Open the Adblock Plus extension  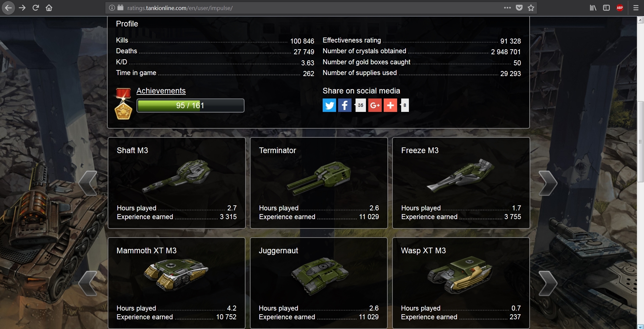[x=620, y=8]
